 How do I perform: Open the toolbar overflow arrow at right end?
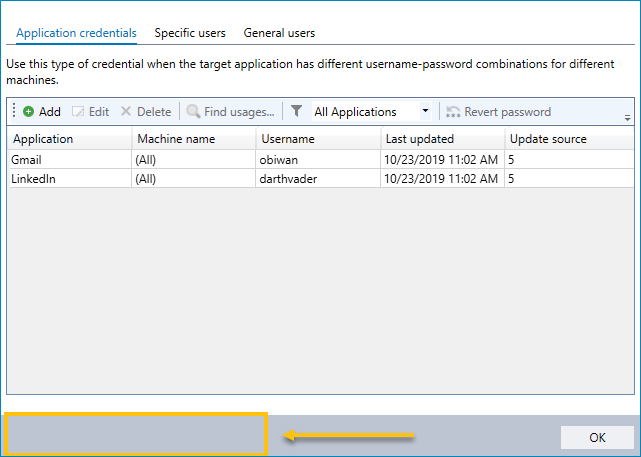[x=628, y=118]
